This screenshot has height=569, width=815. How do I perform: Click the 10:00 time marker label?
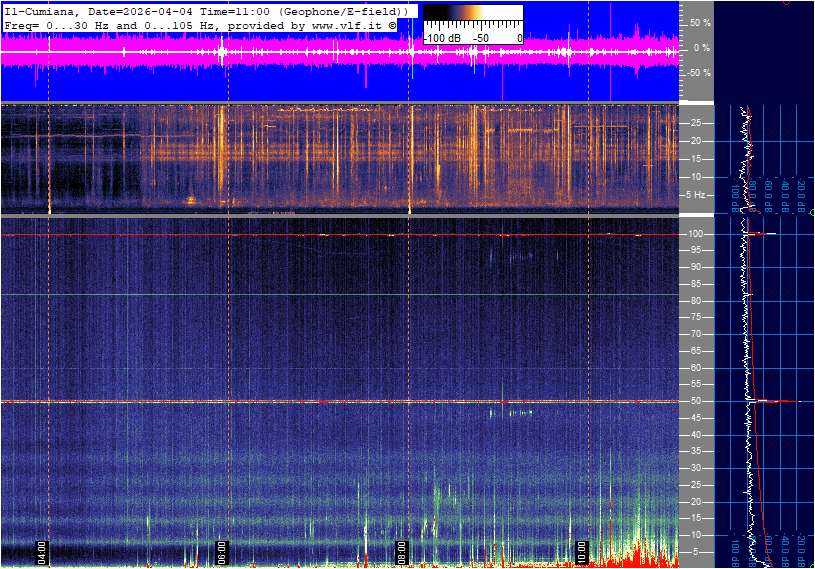coord(581,552)
